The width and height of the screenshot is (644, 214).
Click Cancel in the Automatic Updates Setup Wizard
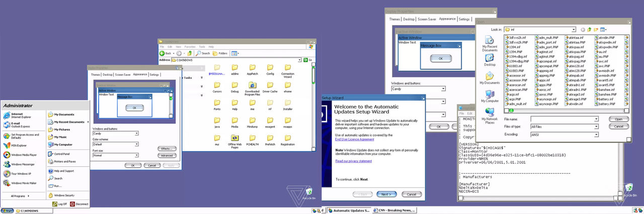click(x=411, y=194)
